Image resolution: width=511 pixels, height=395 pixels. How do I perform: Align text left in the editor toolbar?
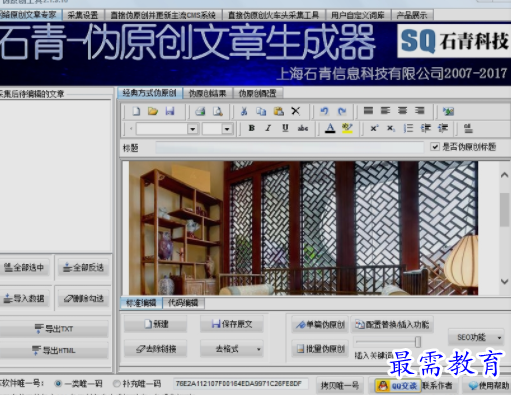point(386,111)
